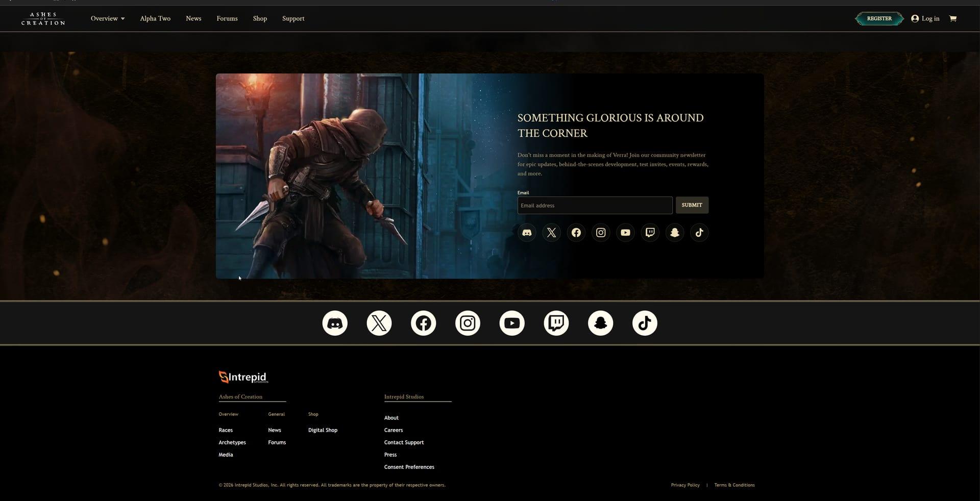
Task: Open Alpha Two in navigation
Action: pos(155,18)
